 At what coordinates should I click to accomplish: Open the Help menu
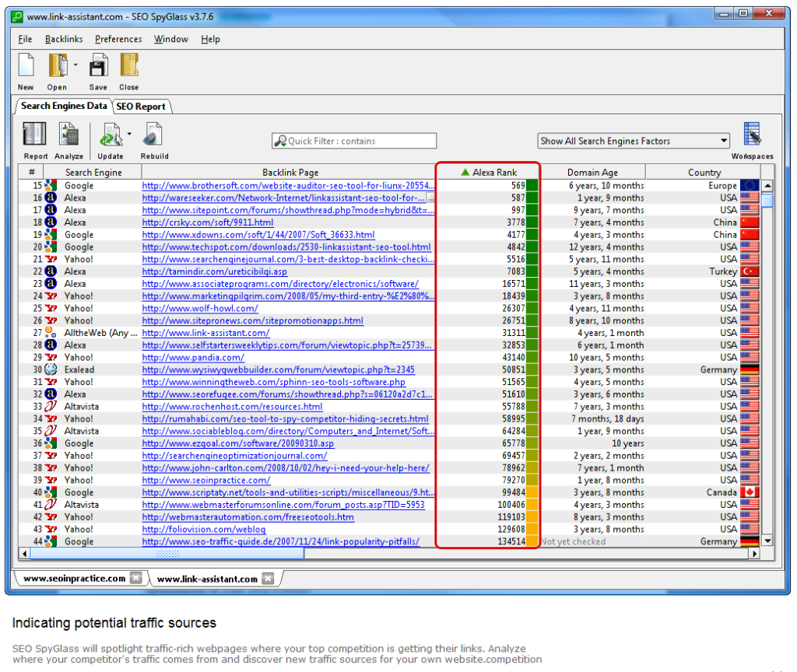(210, 39)
